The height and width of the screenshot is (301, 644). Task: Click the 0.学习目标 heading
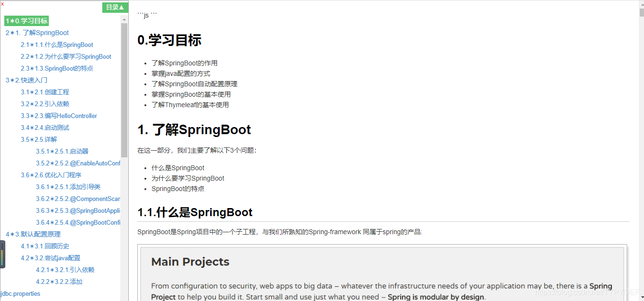point(170,40)
